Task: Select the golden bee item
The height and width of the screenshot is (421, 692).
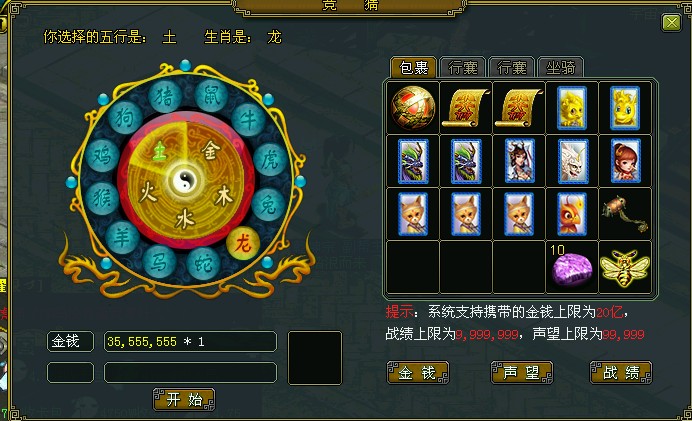Action: click(x=624, y=267)
